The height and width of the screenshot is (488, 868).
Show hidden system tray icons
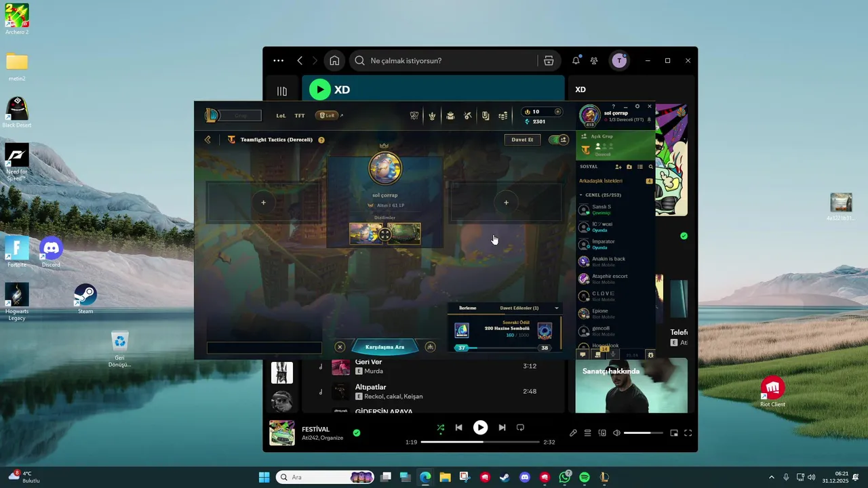771,478
